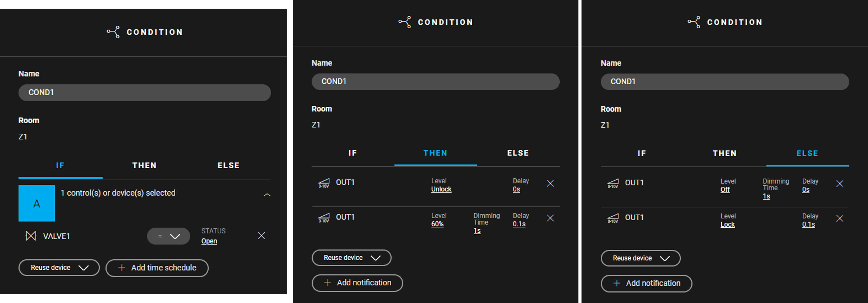Click the Off level link
Viewport: 868px width, 303px height.
click(725, 190)
